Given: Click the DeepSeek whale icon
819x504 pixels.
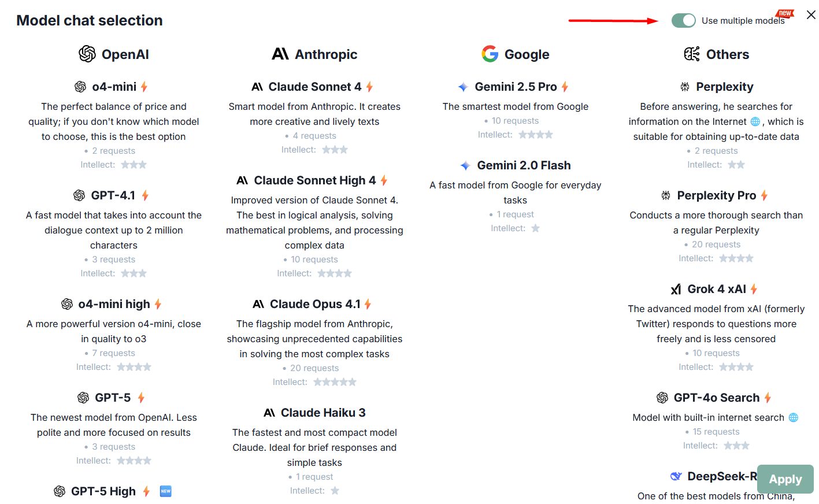Looking at the screenshot, I should (x=676, y=476).
